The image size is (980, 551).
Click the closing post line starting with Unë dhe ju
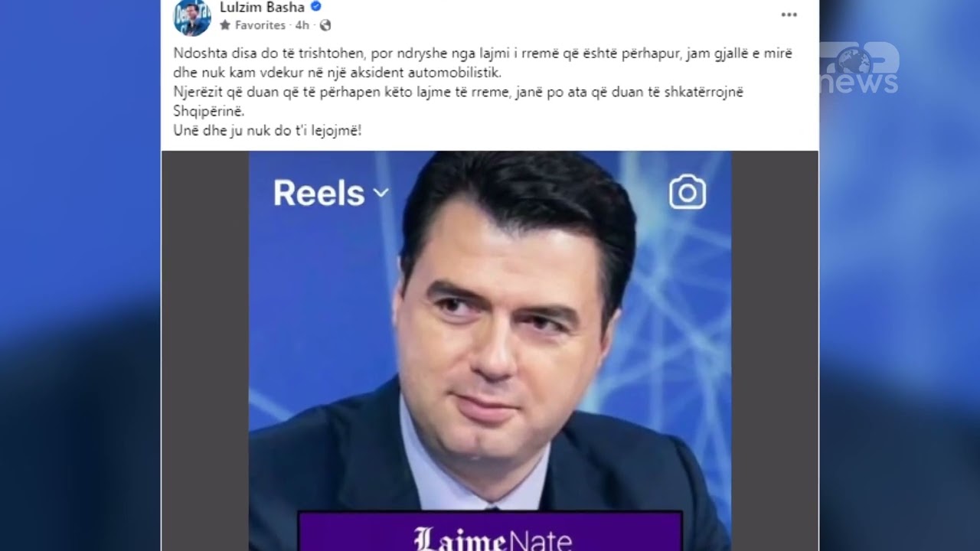(x=267, y=130)
